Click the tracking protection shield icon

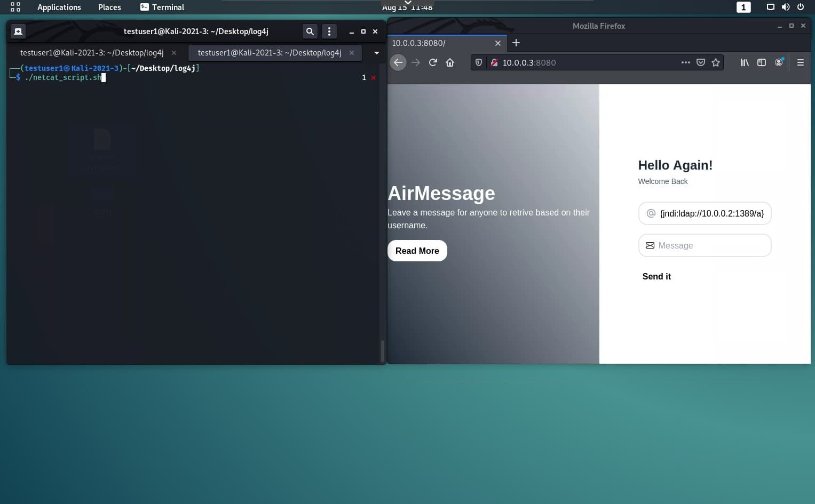coord(479,62)
